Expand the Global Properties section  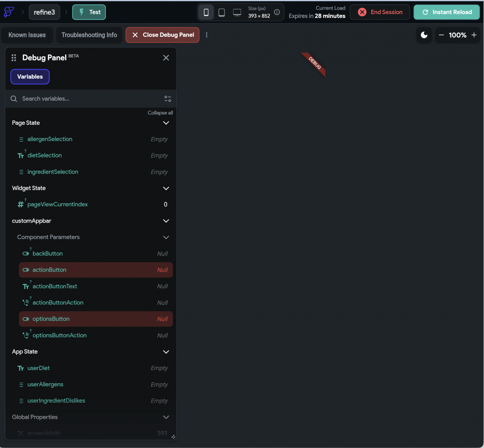click(166, 417)
